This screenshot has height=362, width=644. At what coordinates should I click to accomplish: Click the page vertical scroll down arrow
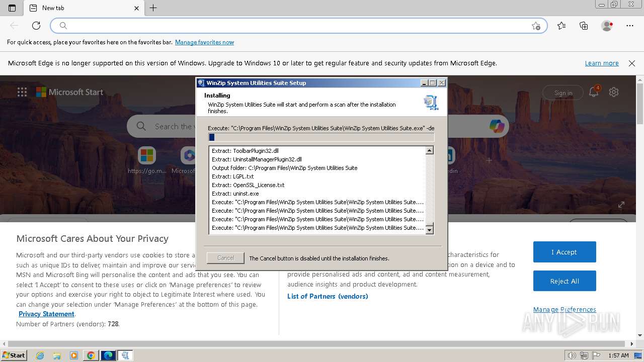click(x=640, y=335)
